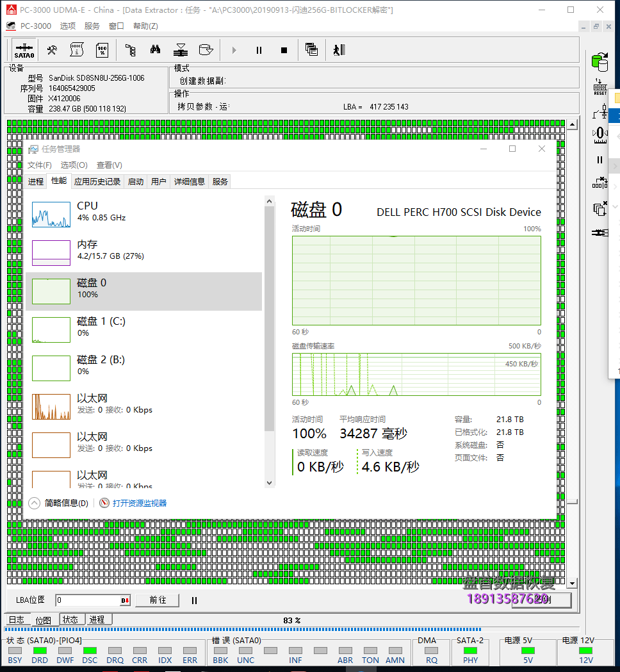
Task: Click the SATA0 port selector icon
Action: 24,50
